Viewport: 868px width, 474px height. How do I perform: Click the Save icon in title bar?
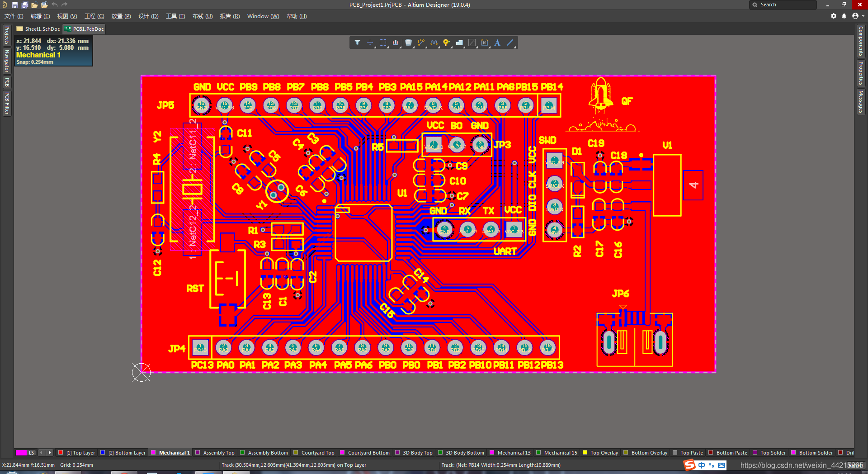(x=14, y=5)
